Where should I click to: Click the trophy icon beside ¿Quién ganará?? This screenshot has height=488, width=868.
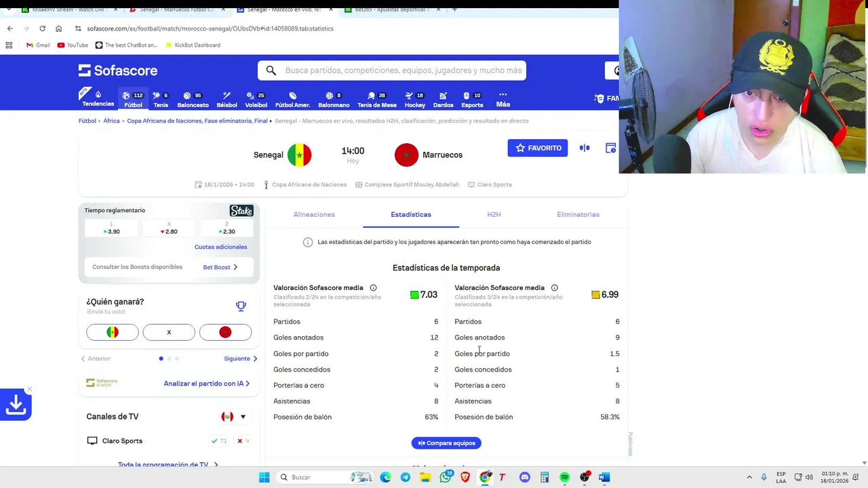pos(241,306)
